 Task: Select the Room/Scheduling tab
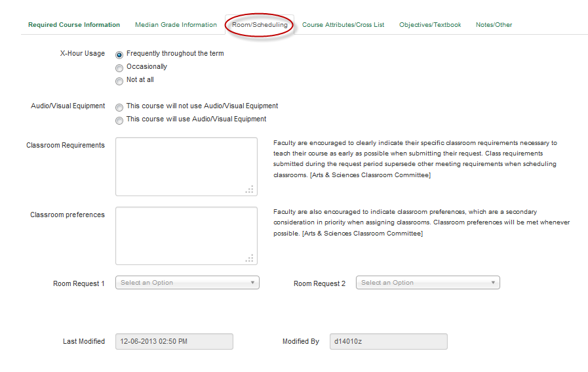click(260, 25)
